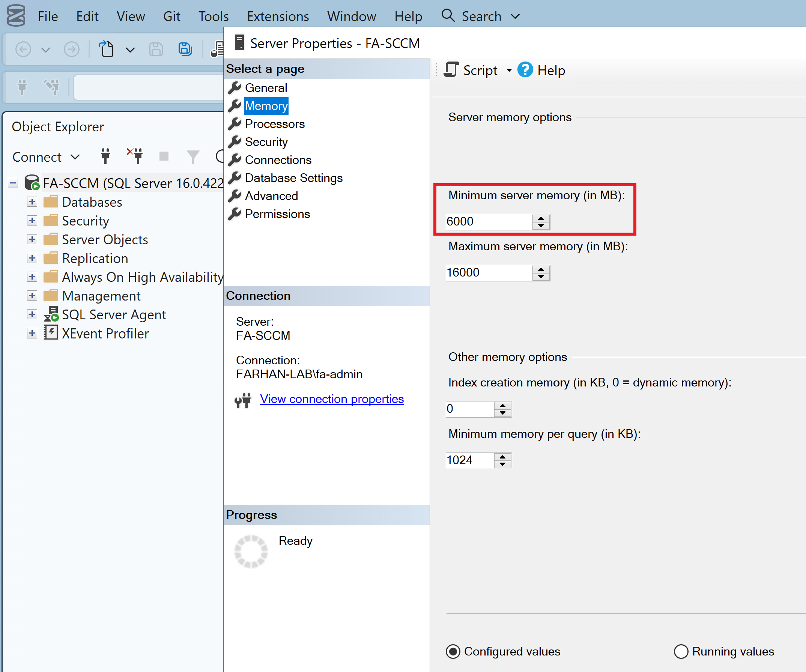Viewport: 806px width, 672px height.
Task: Click Connect Object Explorer plug icon
Action: click(105, 156)
